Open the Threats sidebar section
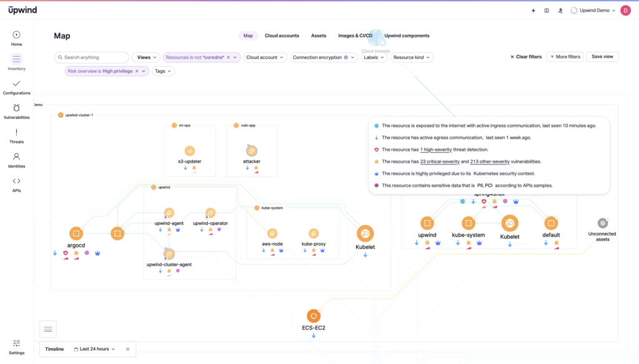This screenshot has height=364, width=639. pos(16,136)
